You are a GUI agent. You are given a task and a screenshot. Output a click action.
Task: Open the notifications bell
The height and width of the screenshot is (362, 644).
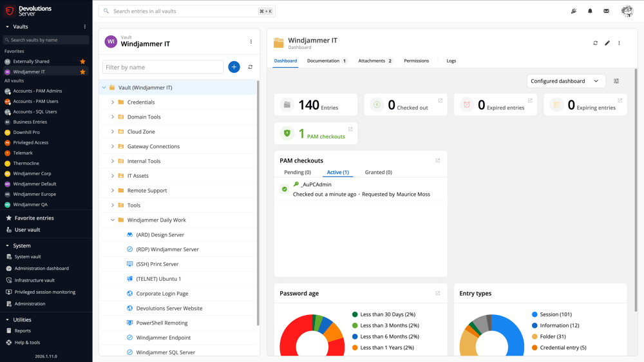(x=590, y=11)
